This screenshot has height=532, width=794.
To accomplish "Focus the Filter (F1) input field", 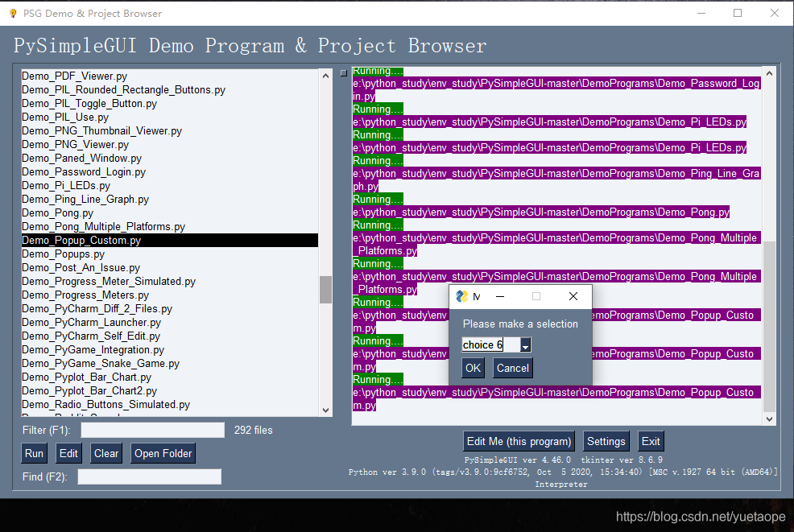I will (x=152, y=430).
